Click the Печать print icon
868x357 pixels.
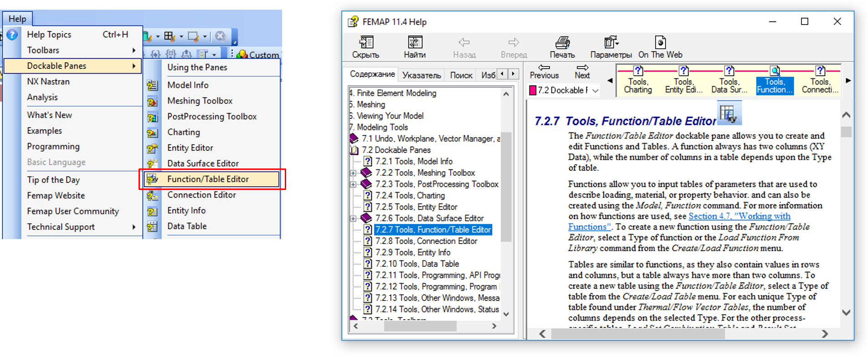pos(562,42)
